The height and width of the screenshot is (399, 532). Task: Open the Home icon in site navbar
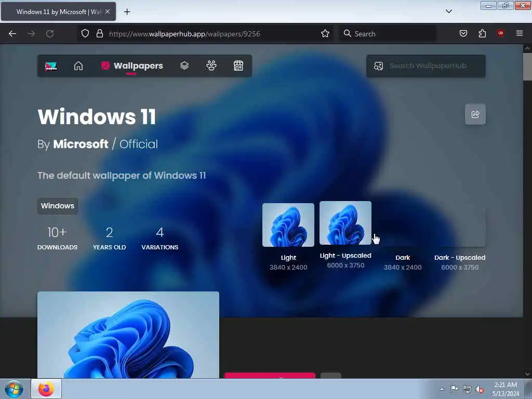click(x=78, y=66)
